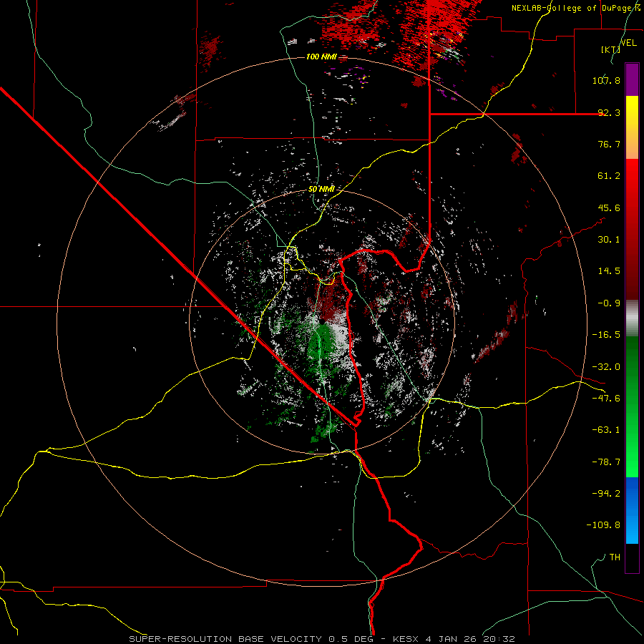Viewport: 644px width, 644px height.
Task: Click the 14.5 scale value
Action: pyautogui.click(x=609, y=271)
